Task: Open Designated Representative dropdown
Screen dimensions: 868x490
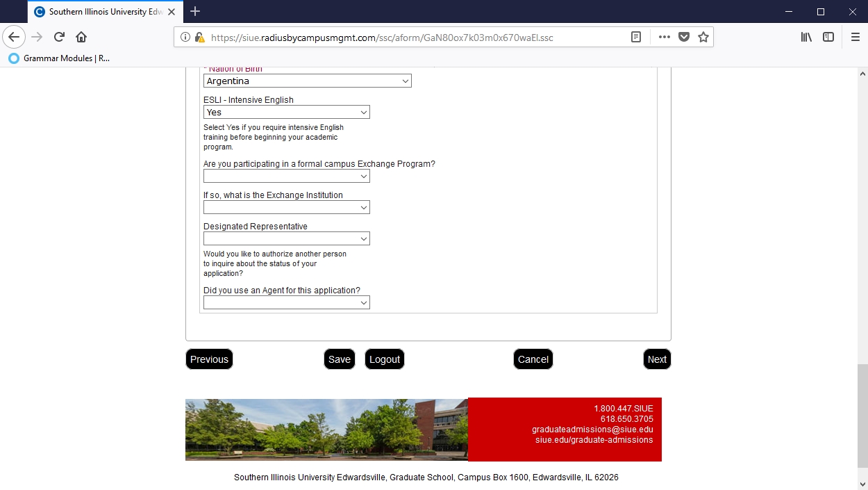Action: pyautogui.click(x=286, y=238)
